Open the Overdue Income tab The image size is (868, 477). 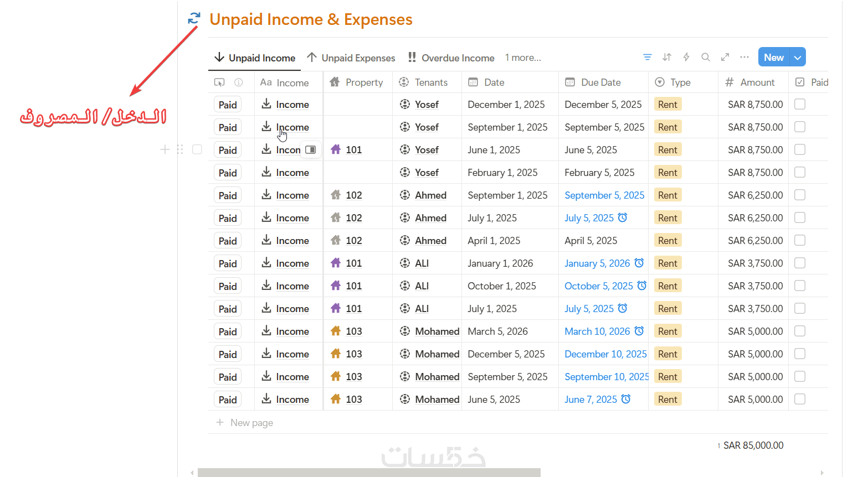[451, 58]
